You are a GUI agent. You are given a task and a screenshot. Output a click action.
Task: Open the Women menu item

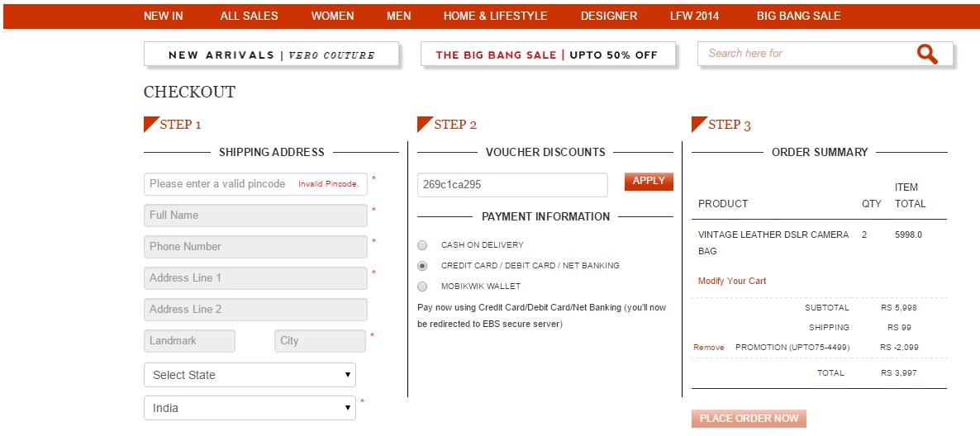pyautogui.click(x=332, y=16)
